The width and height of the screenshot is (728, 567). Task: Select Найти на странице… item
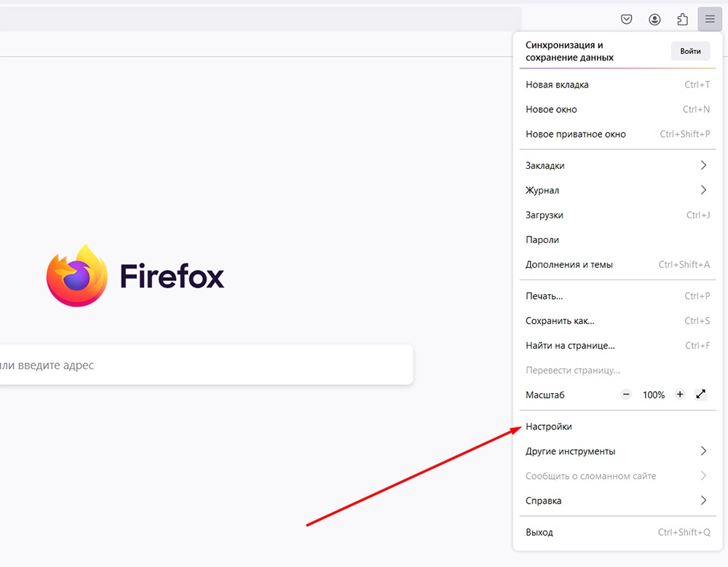point(617,346)
